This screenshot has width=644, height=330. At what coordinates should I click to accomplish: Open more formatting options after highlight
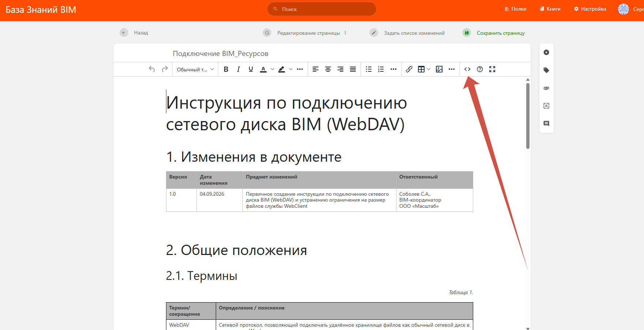[x=300, y=69]
